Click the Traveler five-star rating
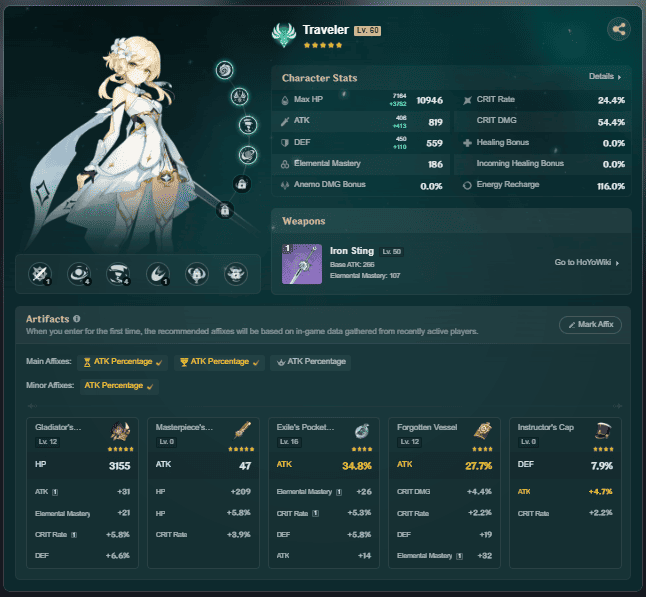The height and width of the screenshot is (597, 646). pos(323,45)
